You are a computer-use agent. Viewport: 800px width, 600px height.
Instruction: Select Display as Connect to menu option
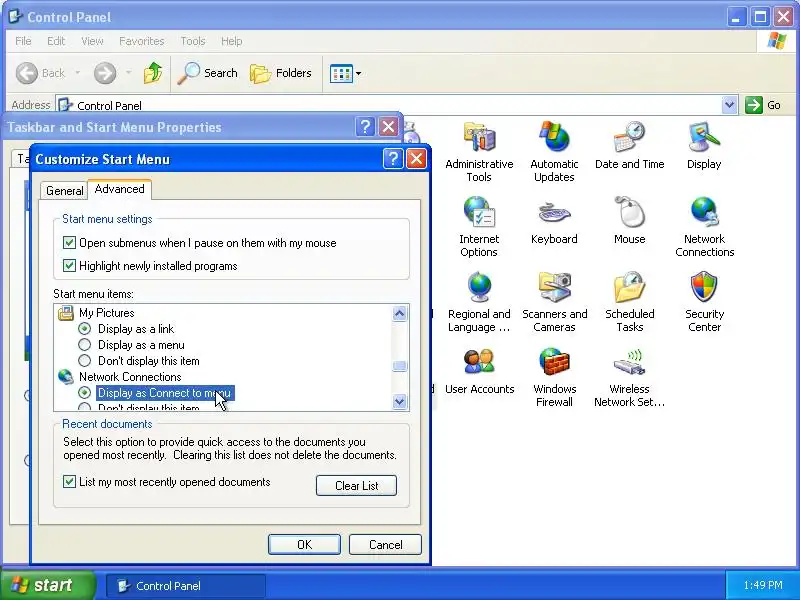point(85,392)
